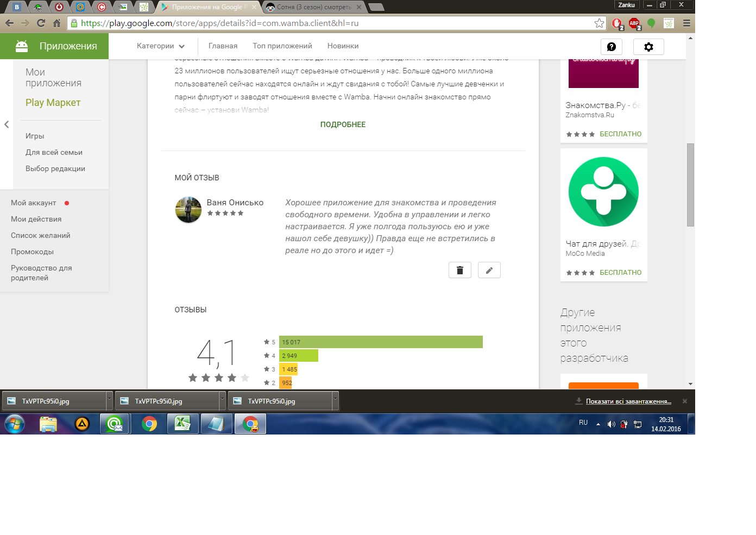This screenshot has width=756, height=535.
Task: Click БЕСПЛАТНО on the Знакомства.Ру card
Action: pyautogui.click(x=621, y=134)
